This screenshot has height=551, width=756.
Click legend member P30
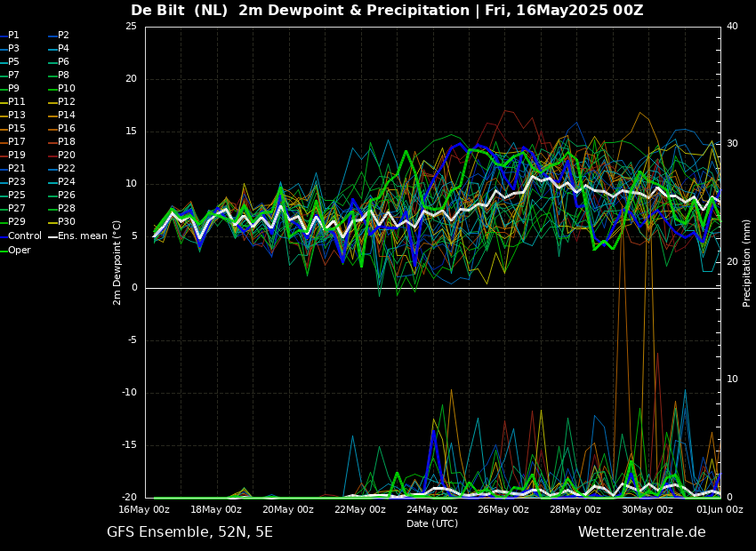61,221
